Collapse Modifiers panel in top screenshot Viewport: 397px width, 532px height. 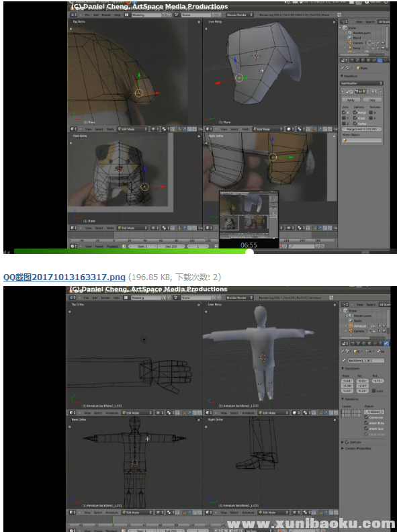(342, 76)
